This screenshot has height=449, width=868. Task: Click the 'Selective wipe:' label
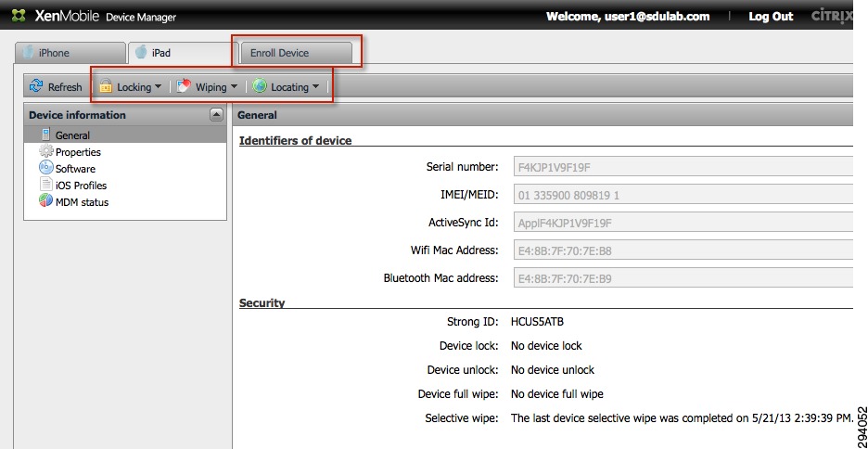coord(462,418)
